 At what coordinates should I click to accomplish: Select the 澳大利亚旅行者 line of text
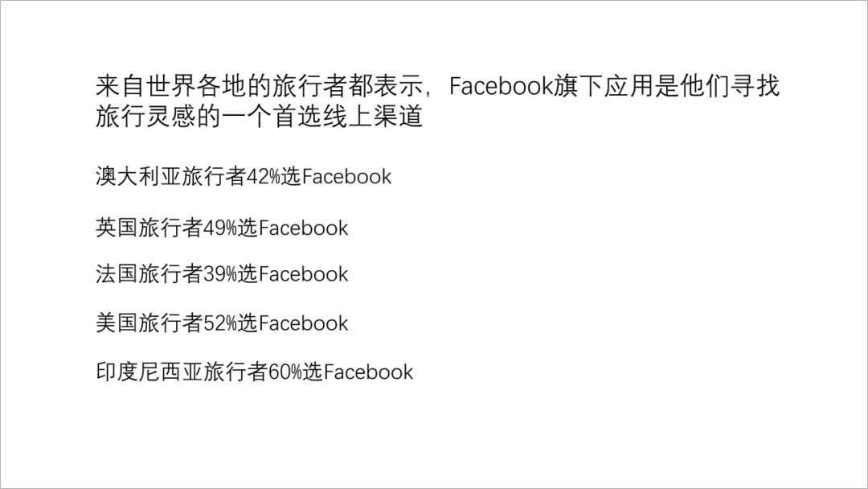pos(243,177)
